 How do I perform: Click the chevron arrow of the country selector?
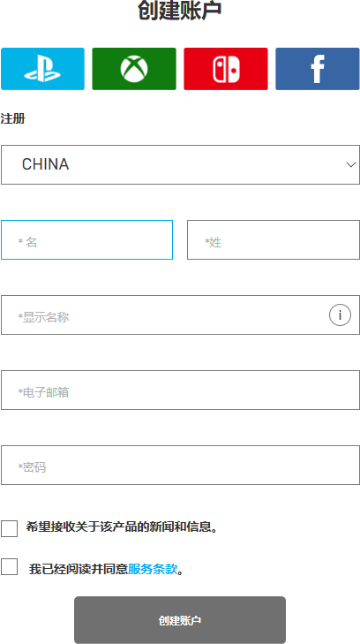click(350, 164)
